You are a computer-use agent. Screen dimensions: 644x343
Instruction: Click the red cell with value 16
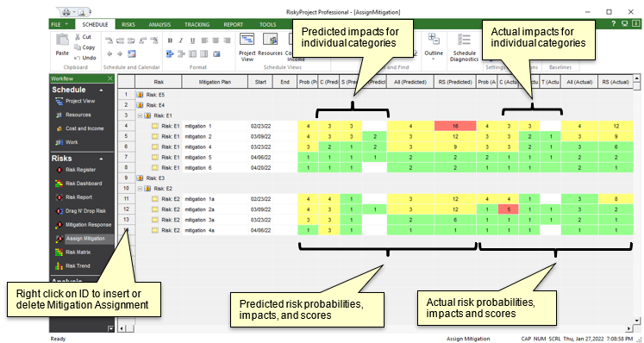coord(455,126)
